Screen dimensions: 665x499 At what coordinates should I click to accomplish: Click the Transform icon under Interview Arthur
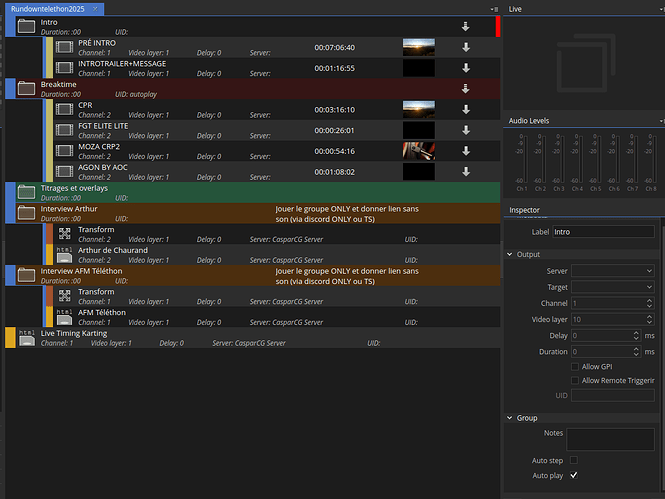(x=64, y=234)
